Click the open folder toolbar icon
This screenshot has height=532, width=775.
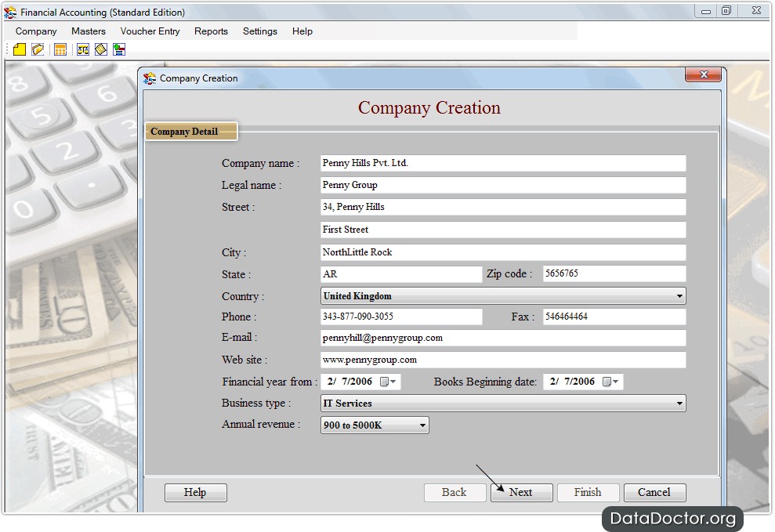[x=38, y=49]
